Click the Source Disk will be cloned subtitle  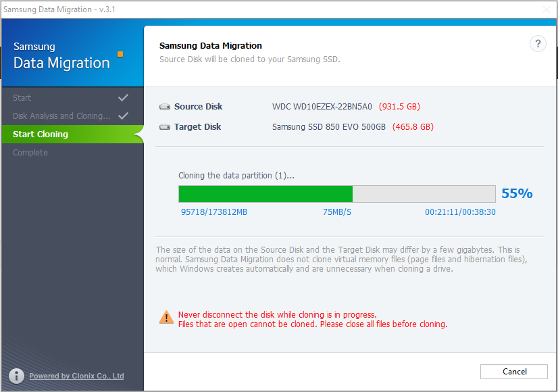250,59
